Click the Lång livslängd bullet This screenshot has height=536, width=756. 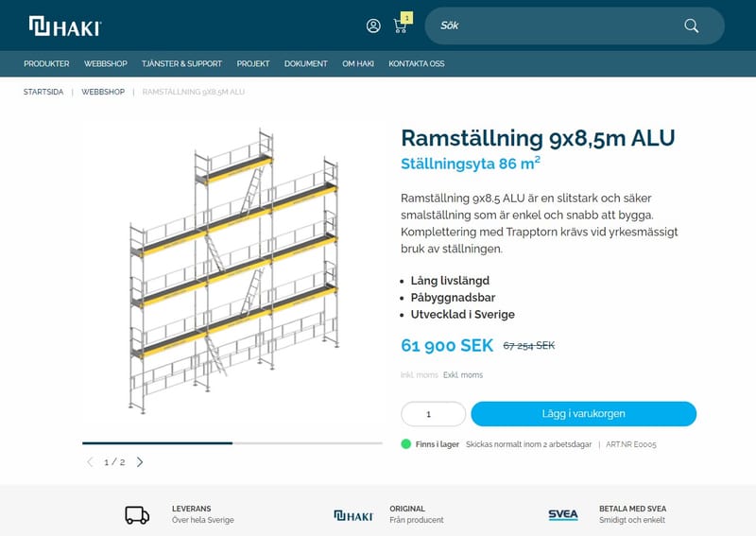coord(450,281)
